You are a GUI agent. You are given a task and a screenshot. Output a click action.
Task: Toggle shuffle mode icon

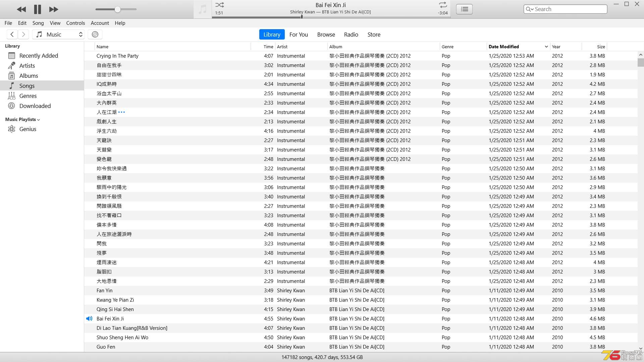[220, 5]
